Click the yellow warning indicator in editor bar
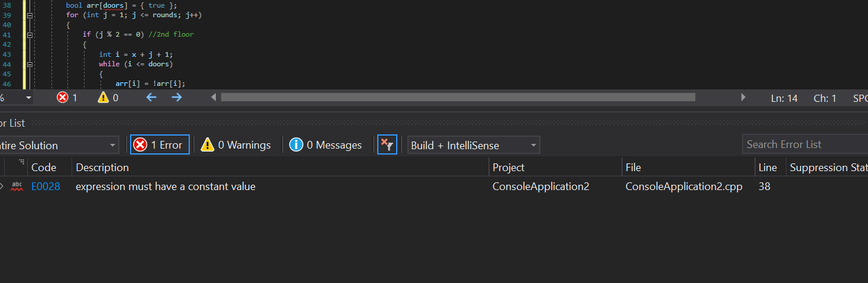Image resolution: width=868 pixels, height=283 pixels. [103, 98]
